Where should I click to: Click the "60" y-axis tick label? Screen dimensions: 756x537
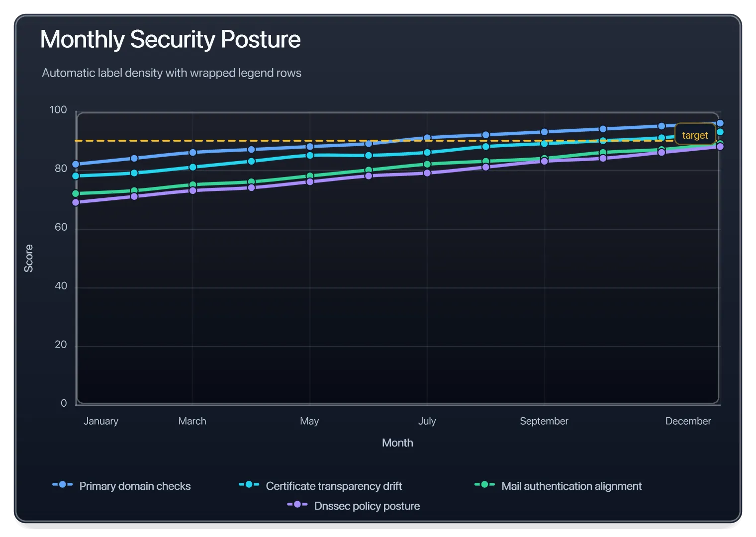[x=61, y=227]
